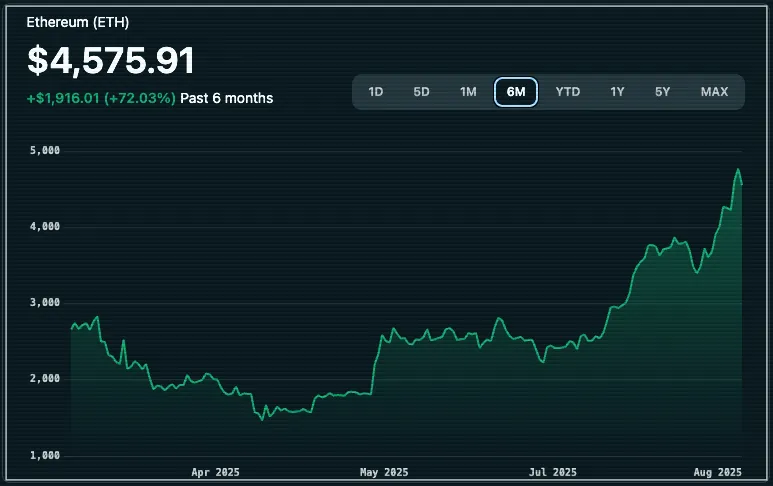Click the 1,000 y-axis label
The image size is (773, 486).
(x=45, y=455)
